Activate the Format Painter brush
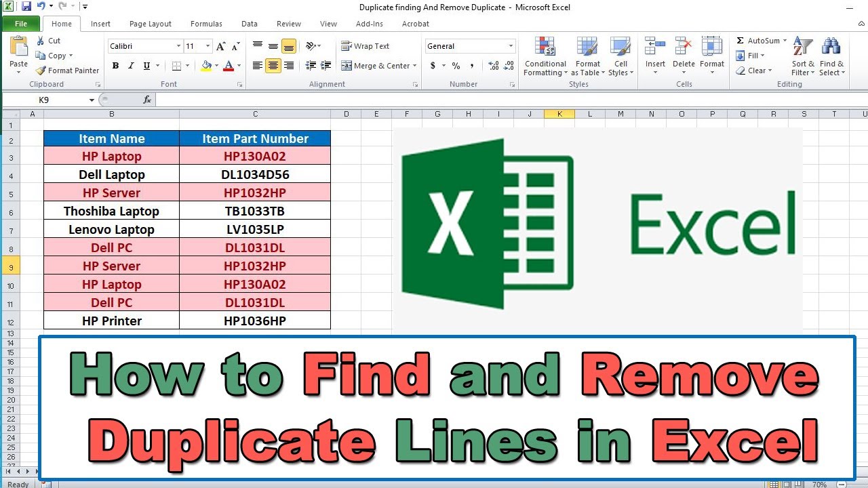 pyautogui.click(x=68, y=70)
